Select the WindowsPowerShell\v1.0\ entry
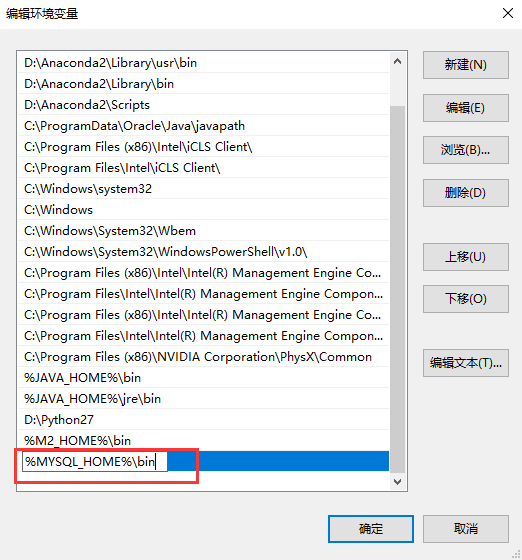The width and height of the screenshot is (522, 560). 204,252
